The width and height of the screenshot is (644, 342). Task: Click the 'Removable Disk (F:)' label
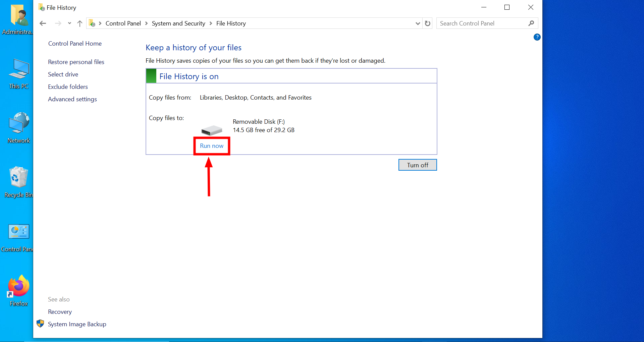[259, 122]
